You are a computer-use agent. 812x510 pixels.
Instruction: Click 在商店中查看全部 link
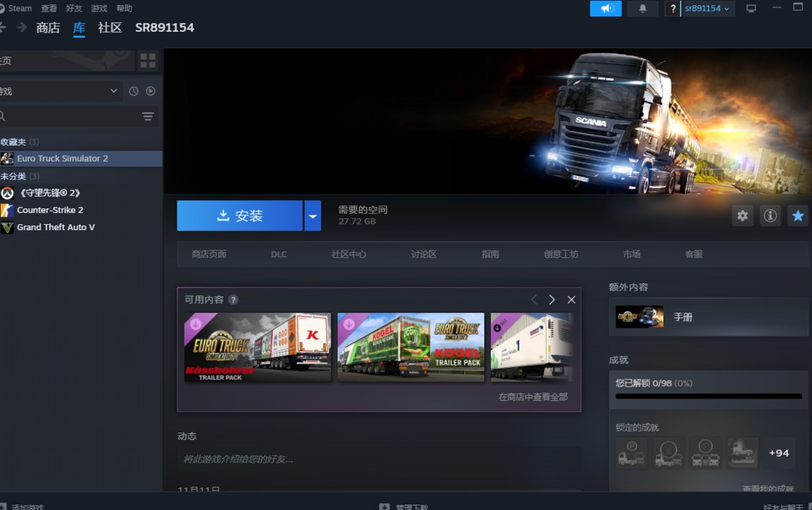click(x=533, y=397)
